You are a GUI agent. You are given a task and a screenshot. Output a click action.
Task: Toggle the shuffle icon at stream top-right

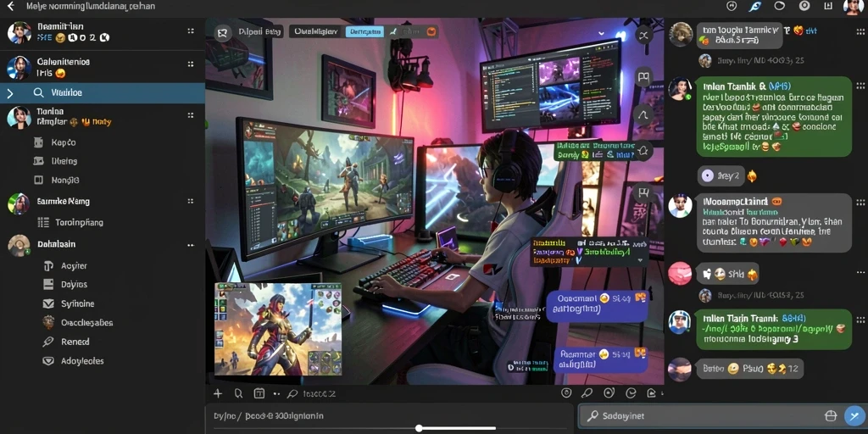point(643,36)
